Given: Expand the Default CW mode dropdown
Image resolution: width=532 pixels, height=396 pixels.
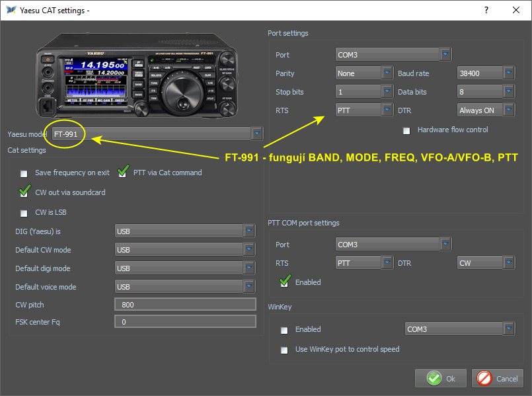Looking at the screenshot, I should tap(249, 250).
